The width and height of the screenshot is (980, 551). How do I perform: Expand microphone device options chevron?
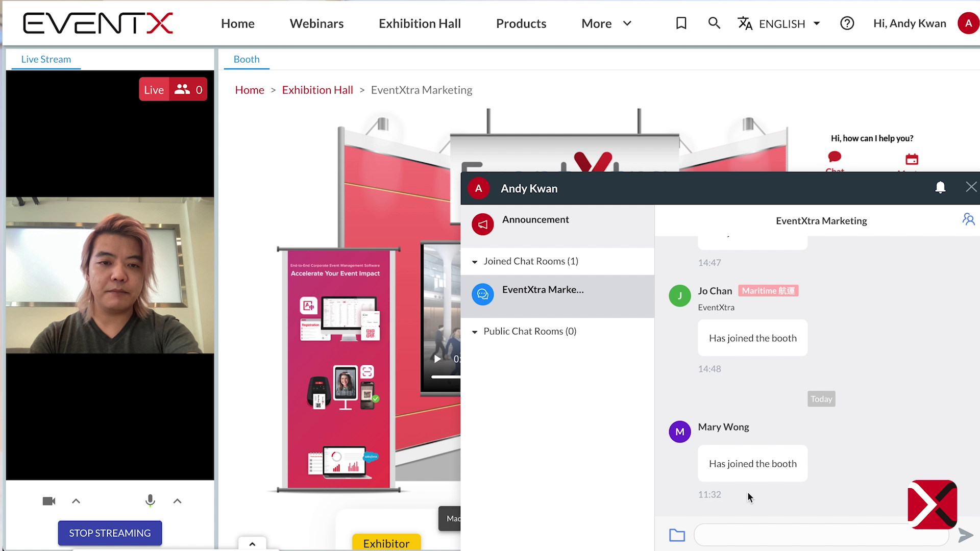(177, 501)
